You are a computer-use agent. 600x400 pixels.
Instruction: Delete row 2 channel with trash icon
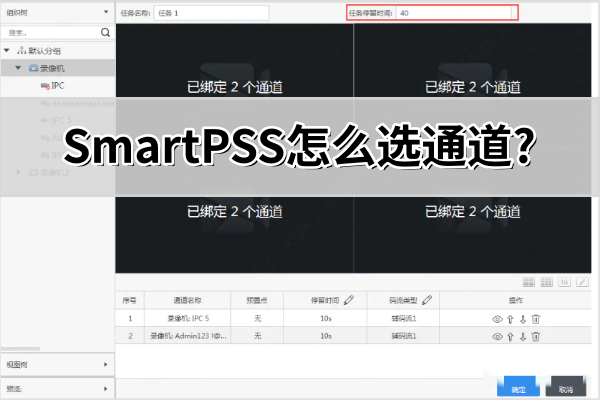536,337
